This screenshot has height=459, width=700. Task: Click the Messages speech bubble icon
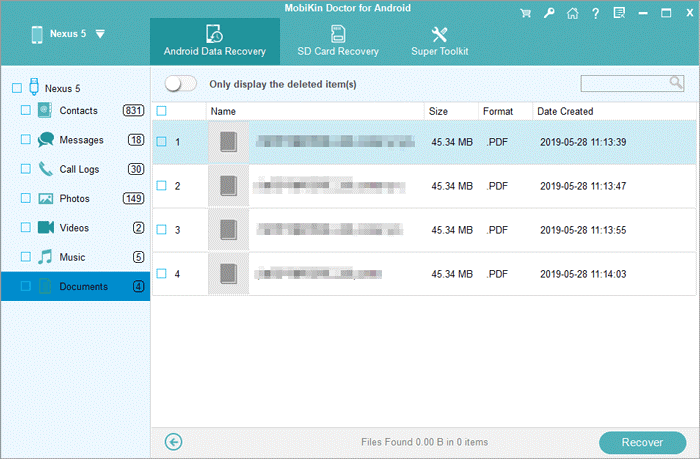click(46, 140)
